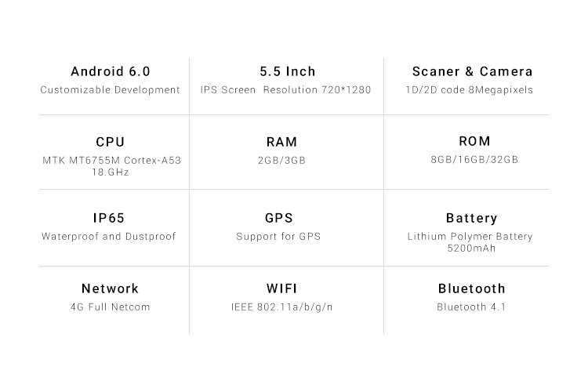This screenshot has height=392, width=588.
Task: Click the Network heading
Action: [x=111, y=289]
